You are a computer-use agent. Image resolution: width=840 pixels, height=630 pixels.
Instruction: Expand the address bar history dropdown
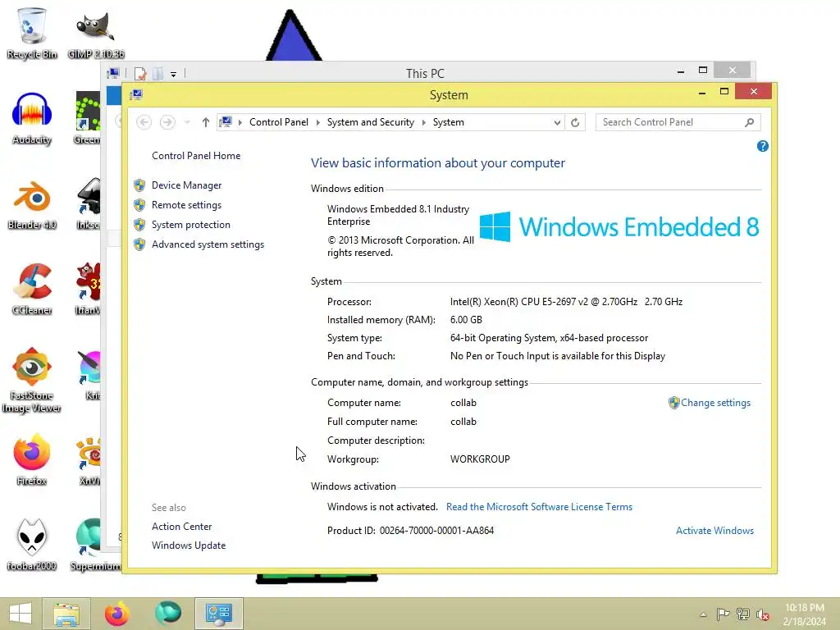click(557, 123)
